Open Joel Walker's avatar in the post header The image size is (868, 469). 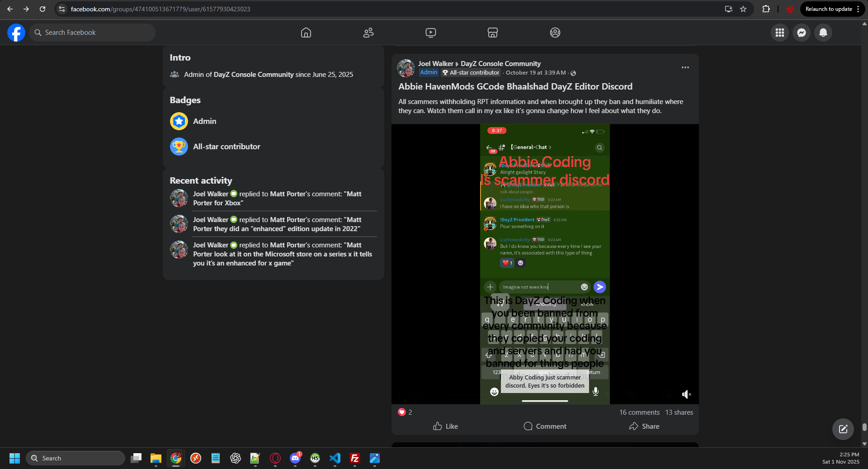pyautogui.click(x=406, y=68)
